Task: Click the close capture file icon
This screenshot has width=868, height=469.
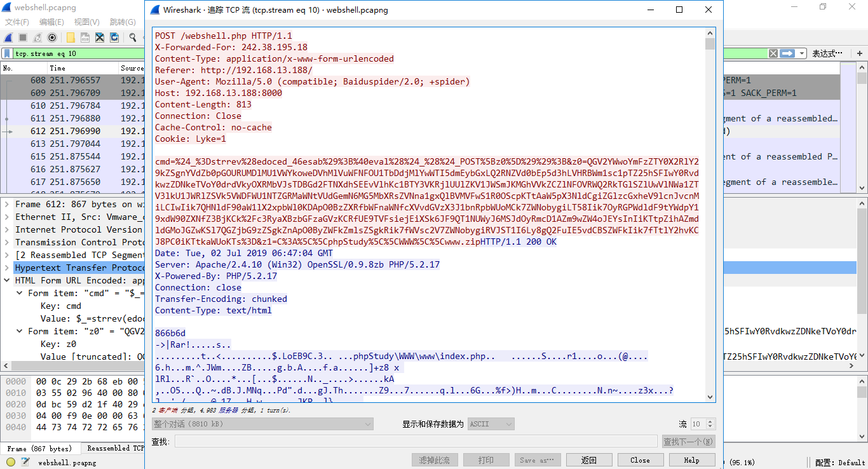Action: pos(100,37)
